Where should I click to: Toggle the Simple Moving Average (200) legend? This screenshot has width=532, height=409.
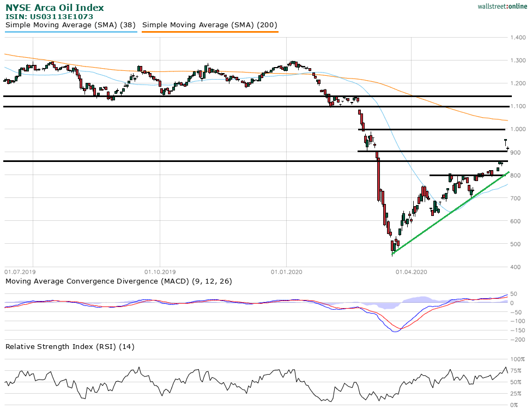(x=210, y=25)
